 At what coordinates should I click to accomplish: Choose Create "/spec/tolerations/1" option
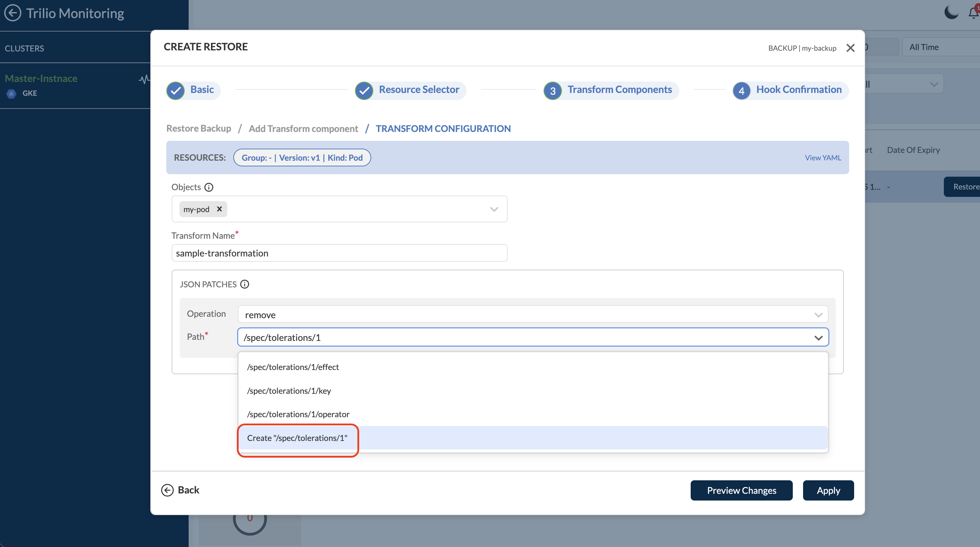297,438
